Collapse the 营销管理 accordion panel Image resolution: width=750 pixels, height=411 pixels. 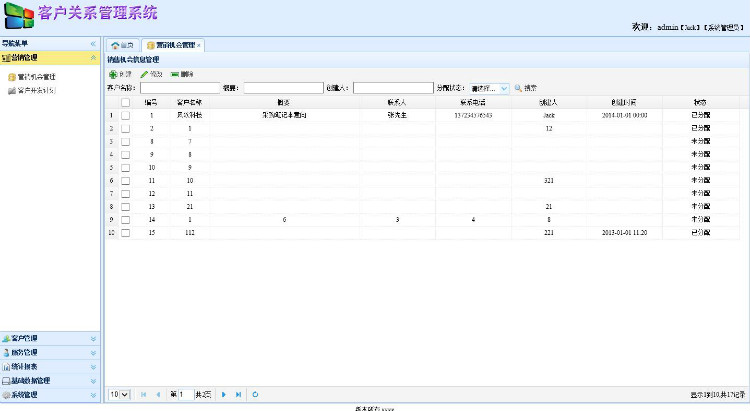point(93,58)
